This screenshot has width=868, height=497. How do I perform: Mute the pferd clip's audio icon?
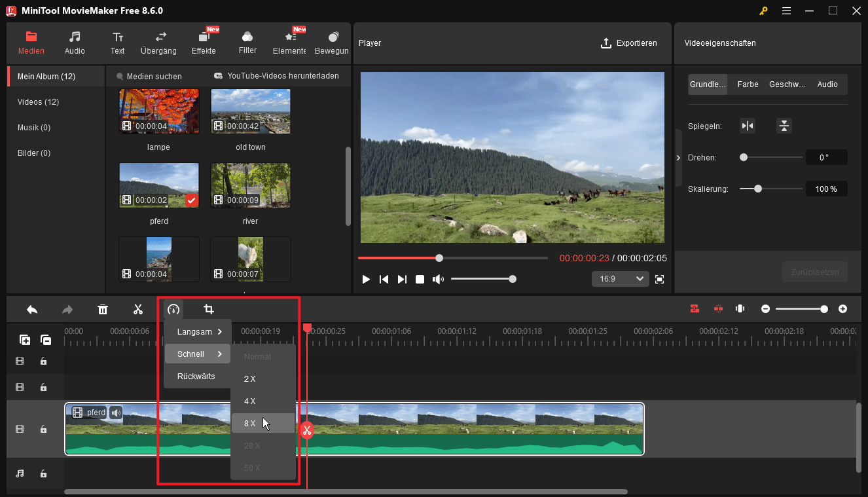(x=116, y=413)
